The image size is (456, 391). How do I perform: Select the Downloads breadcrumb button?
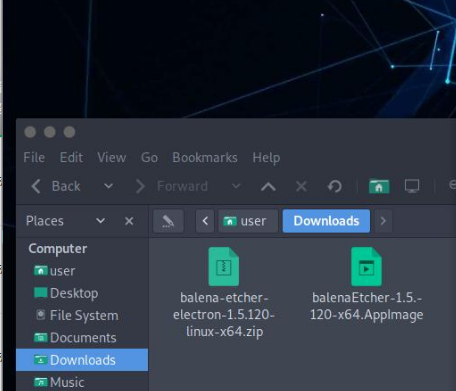tap(326, 221)
